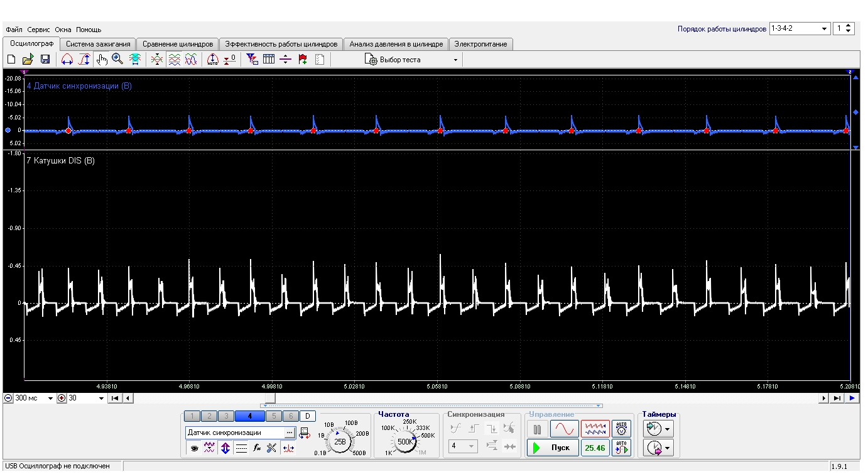Click the pause control button
The height and width of the screenshot is (474, 868).
(x=538, y=429)
